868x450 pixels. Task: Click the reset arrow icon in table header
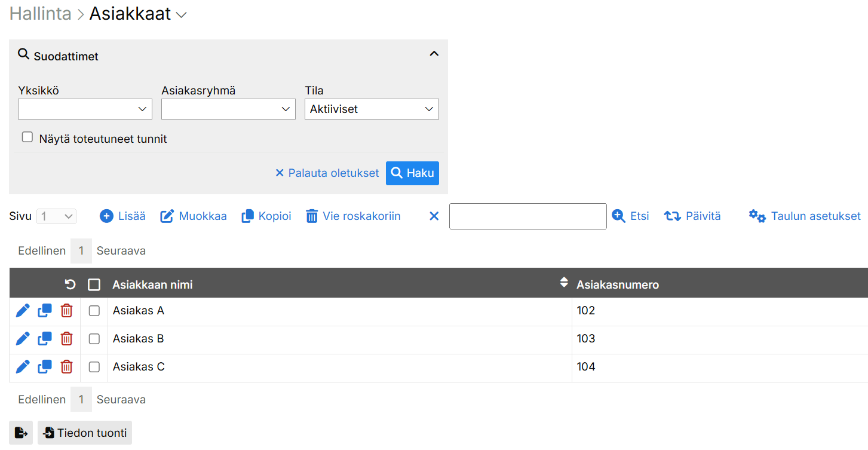(x=70, y=284)
